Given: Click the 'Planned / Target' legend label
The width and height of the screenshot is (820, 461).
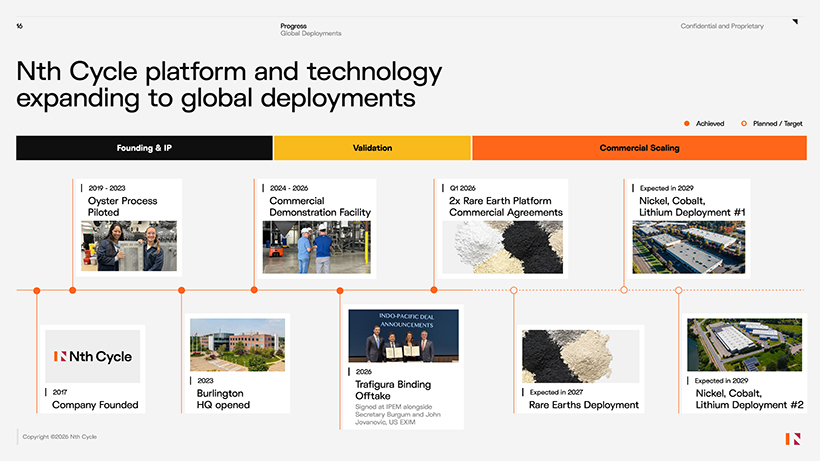Looking at the screenshot, I should tap(778, 124).
